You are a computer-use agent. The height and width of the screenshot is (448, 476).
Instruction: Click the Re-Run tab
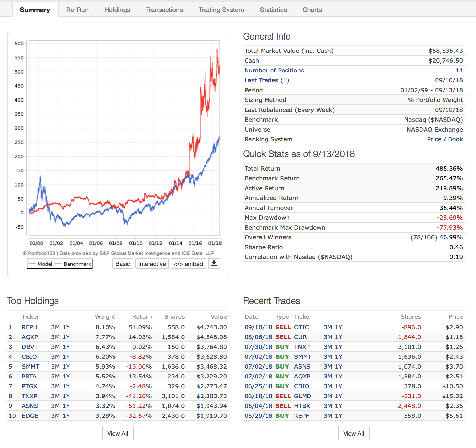click(77, 10)
